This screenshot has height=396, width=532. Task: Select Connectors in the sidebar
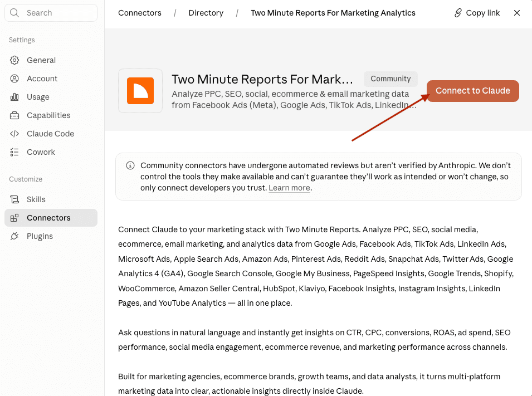pos(51,218)
